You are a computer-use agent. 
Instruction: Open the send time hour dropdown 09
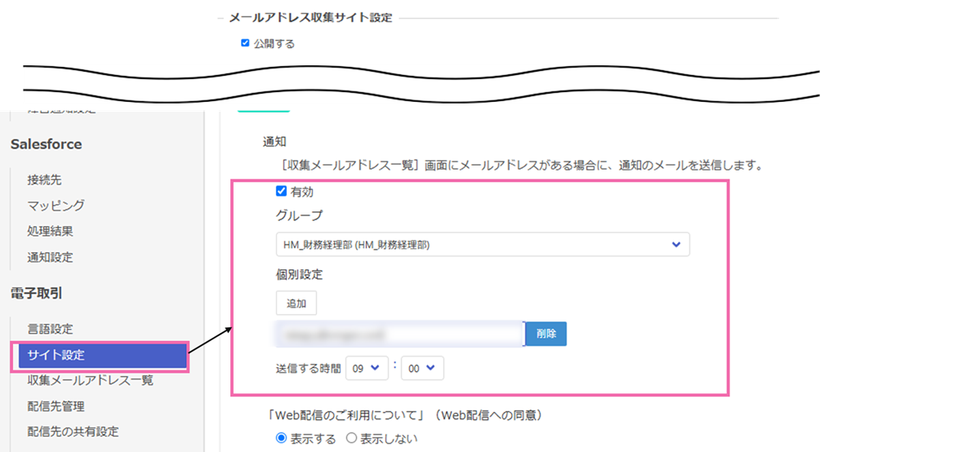point(365,368)
